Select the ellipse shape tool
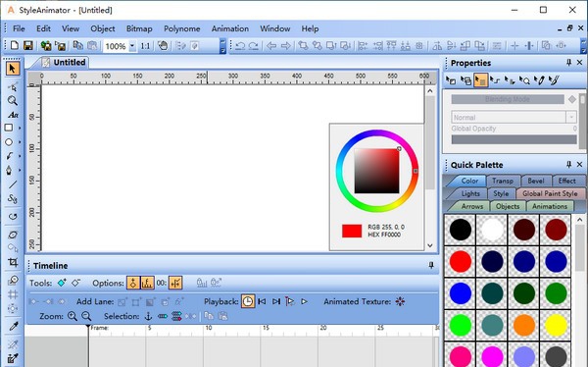Image resolution: width=588 pixels, height=367 pixels. (9, 142)
